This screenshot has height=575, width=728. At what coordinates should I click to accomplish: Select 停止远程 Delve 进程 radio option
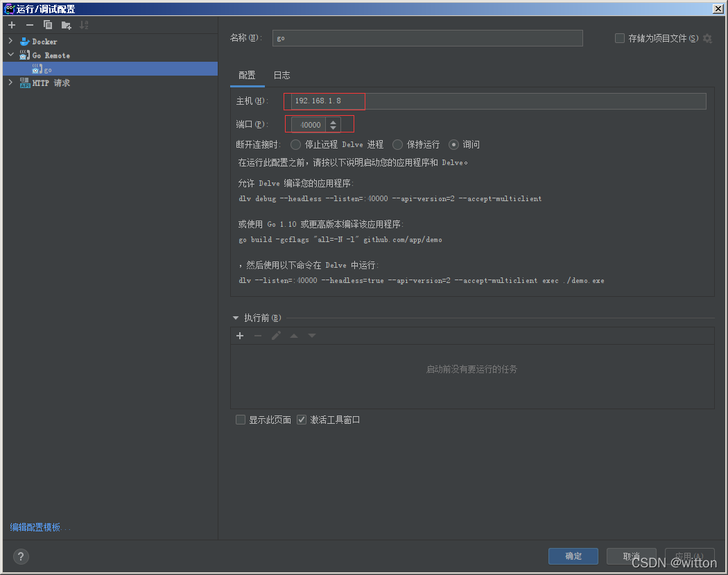point(296,144)
